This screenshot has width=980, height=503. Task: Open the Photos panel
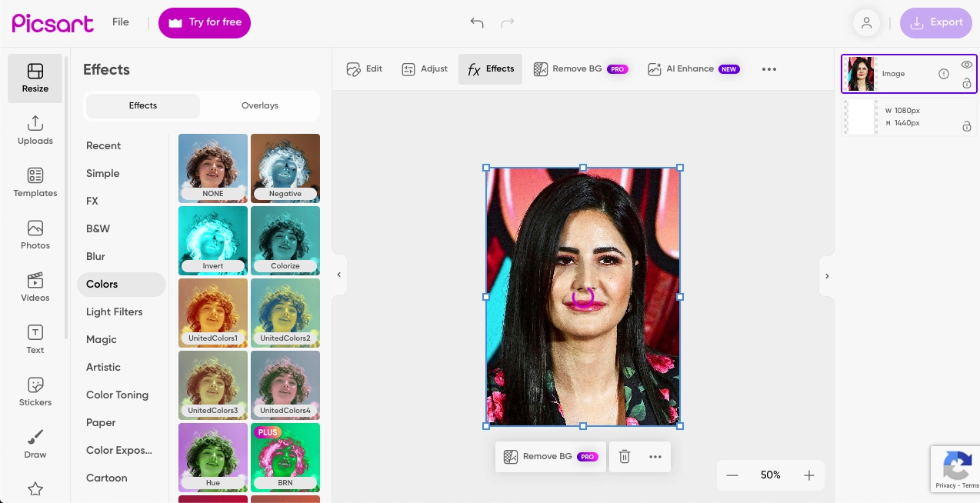(35, 235)
